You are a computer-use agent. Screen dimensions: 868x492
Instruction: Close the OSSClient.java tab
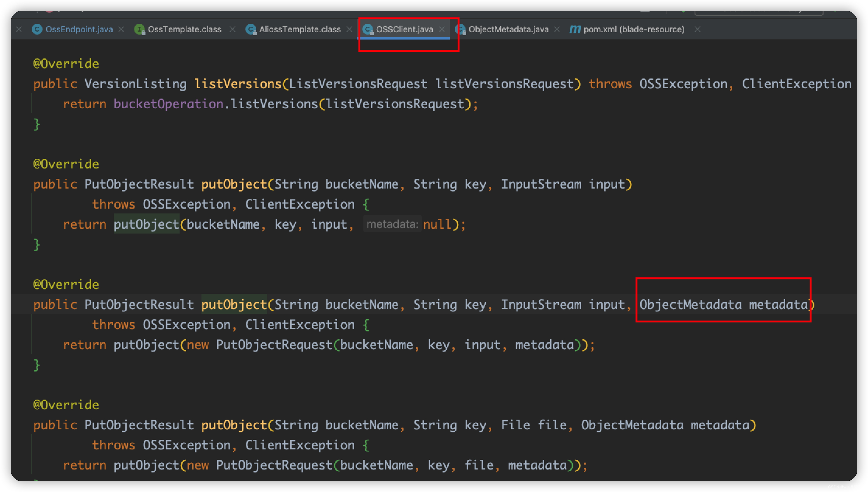(x=442, y=29)
